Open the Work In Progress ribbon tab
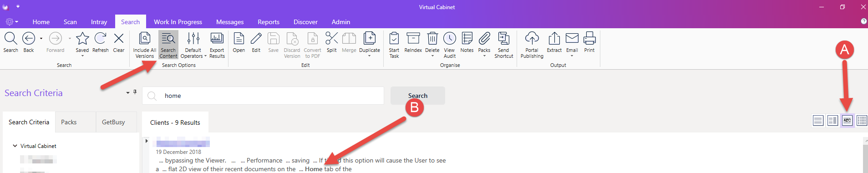 coord(178,22)
